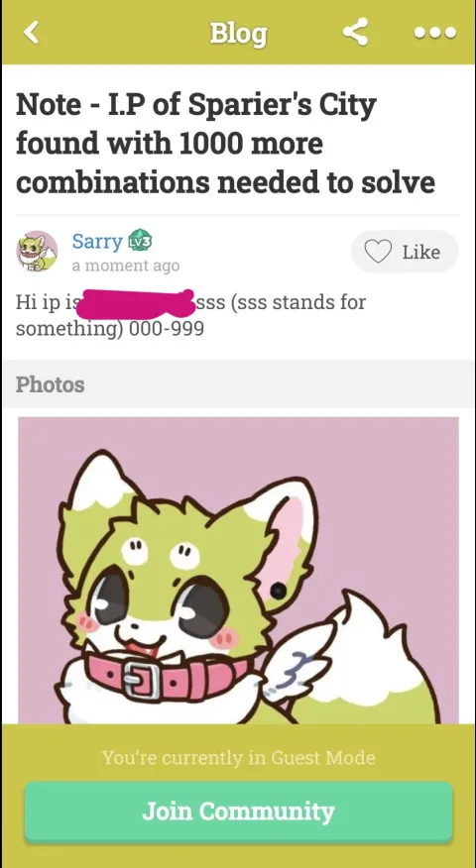Screen dimensions: 476x868
Task: Tap the heart icon to like post
Action: (378, 252)
